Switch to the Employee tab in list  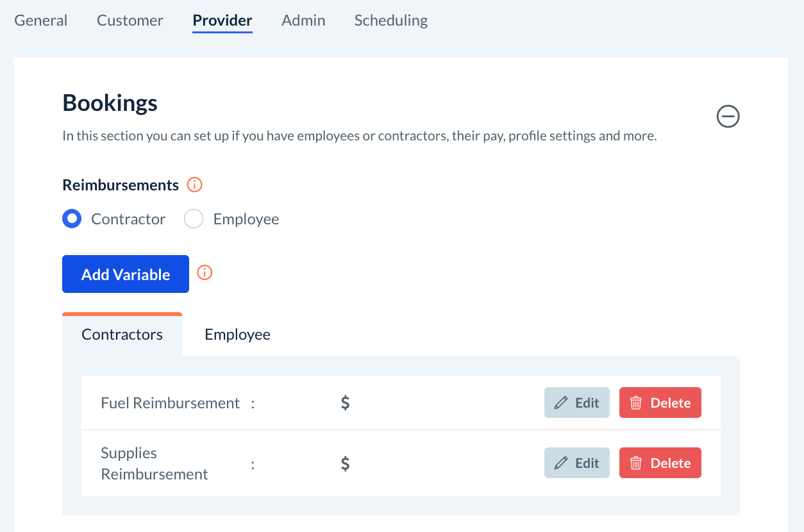tap(237, 335)
